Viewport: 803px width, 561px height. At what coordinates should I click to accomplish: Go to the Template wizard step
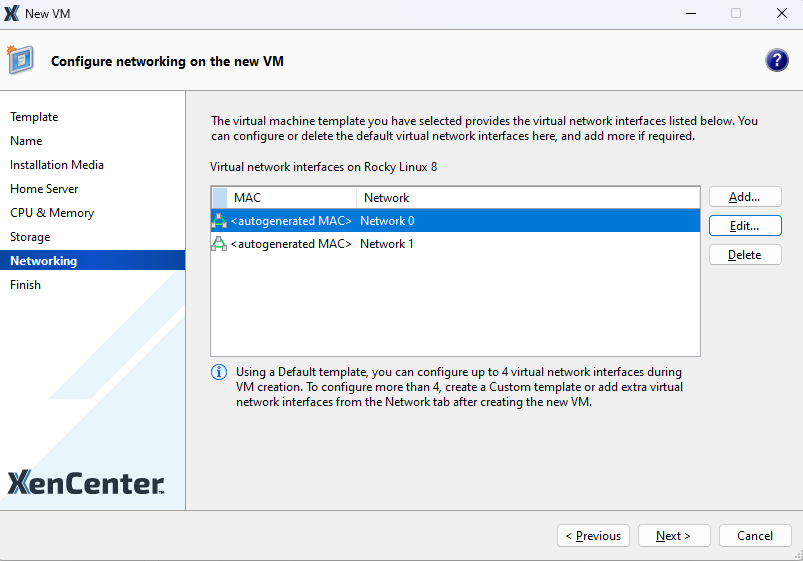pos(34,117)
